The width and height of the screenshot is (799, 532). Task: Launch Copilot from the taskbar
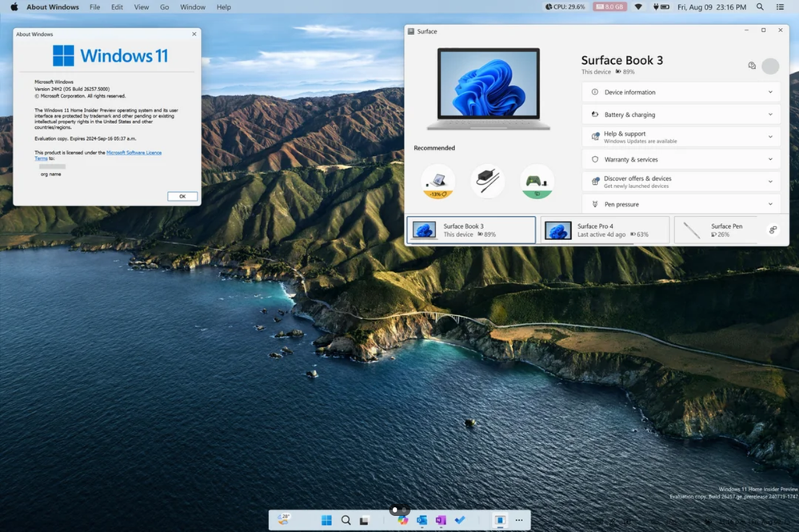point(402,520)
